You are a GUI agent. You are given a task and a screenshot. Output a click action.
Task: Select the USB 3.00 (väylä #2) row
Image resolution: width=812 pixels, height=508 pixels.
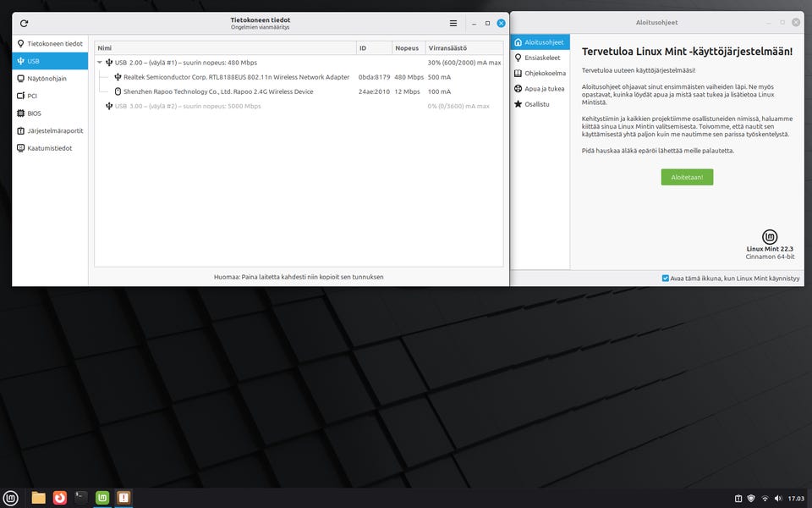point(299,106)
